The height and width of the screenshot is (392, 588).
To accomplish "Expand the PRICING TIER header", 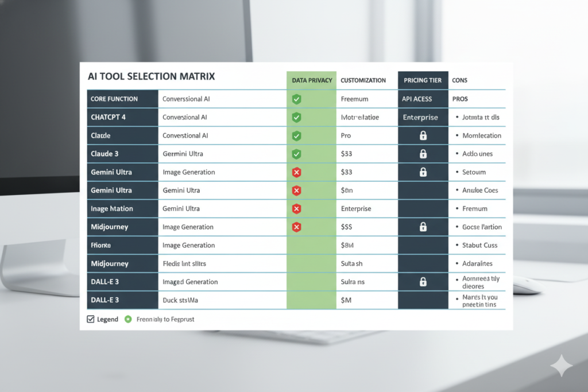I will click(x=423, y=80).
